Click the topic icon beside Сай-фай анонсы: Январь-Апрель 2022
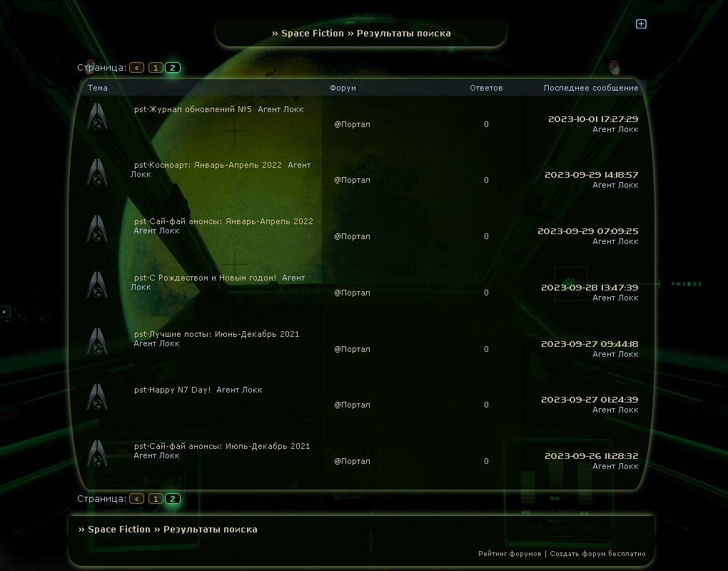728x571 pixels. pyautogui.click(x=97, y=228)
